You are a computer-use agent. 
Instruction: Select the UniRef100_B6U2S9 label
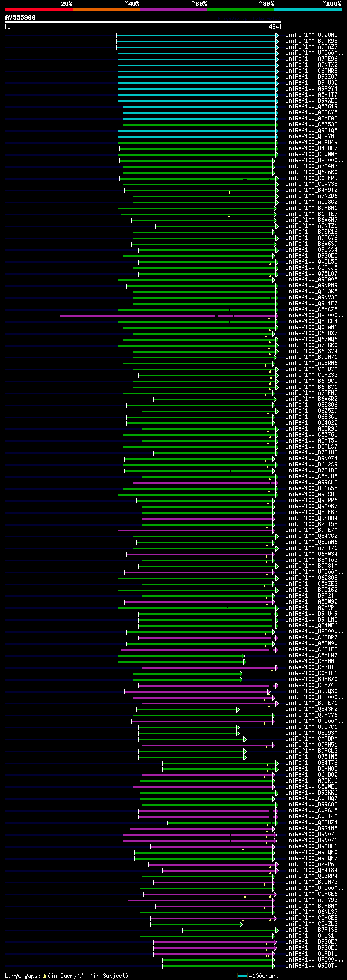311,464
